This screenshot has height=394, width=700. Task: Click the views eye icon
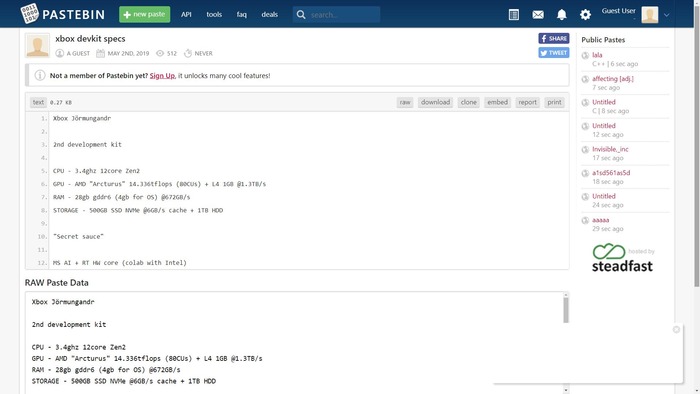pyautogui.click(x=160, y=53)
